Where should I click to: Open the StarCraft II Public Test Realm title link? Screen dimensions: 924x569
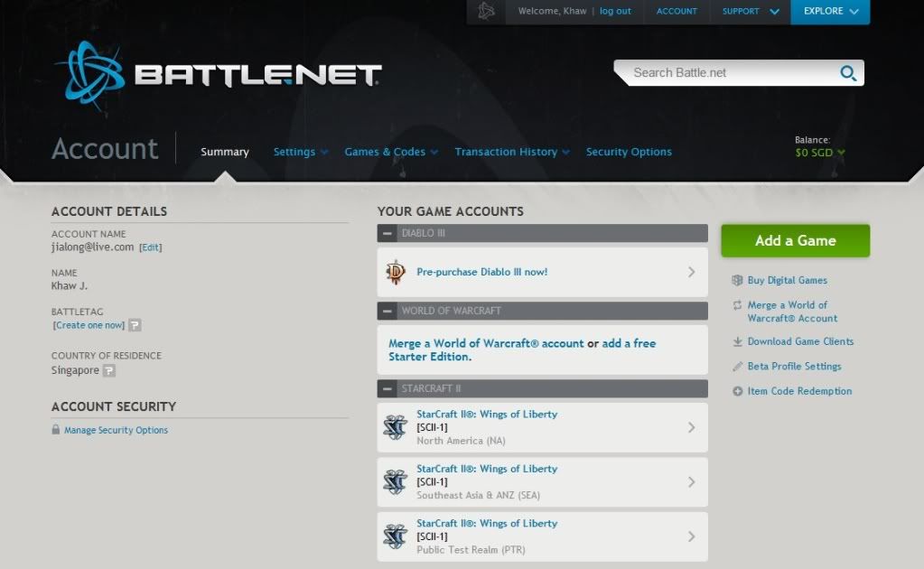[x=487, y=523]
